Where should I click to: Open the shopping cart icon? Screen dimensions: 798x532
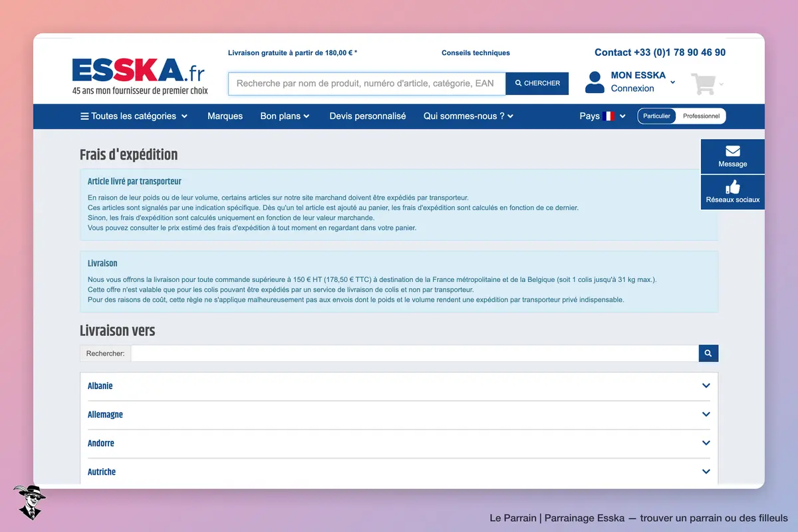tap(704, 83)
